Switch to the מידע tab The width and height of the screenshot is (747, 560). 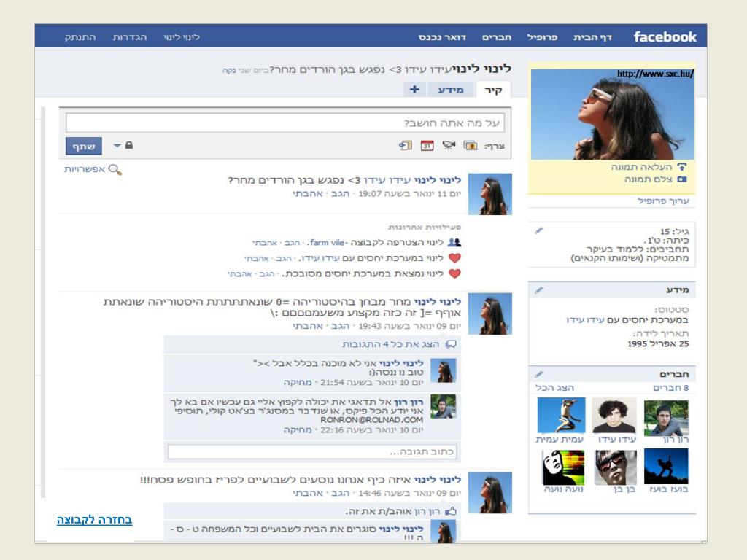451,90
